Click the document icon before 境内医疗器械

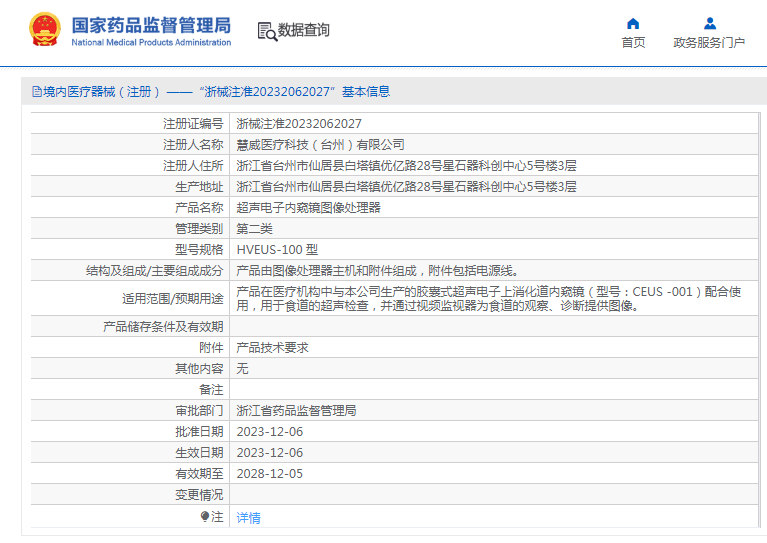37,91
